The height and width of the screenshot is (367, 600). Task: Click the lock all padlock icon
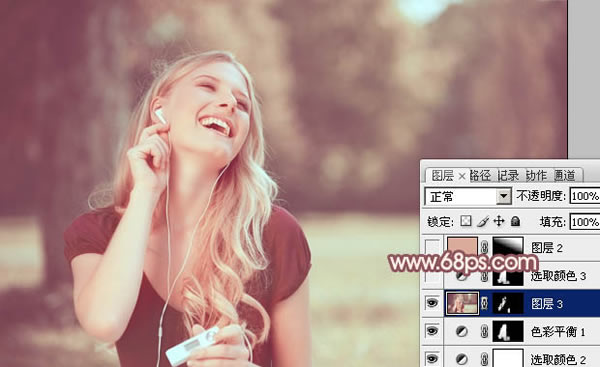515,221
